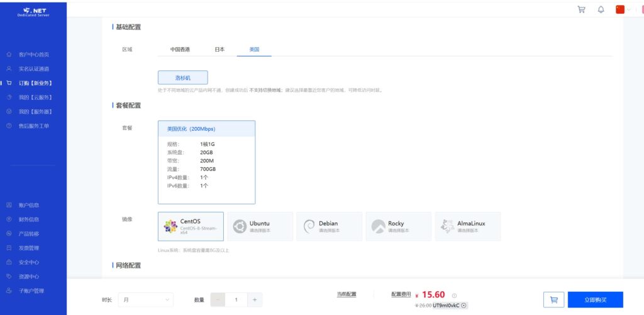
Task: Click the icon beside 我的【服务器】
Action: (x=9, y=112)
